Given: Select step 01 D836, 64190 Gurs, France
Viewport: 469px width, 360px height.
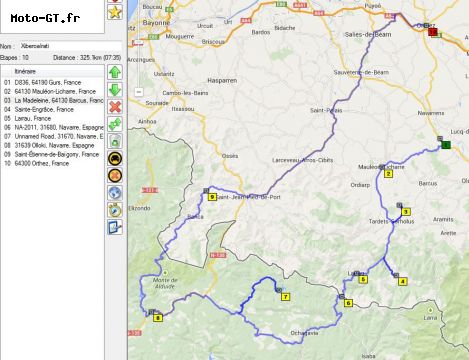Looking at the screenshot, I should tap(53, 82).
